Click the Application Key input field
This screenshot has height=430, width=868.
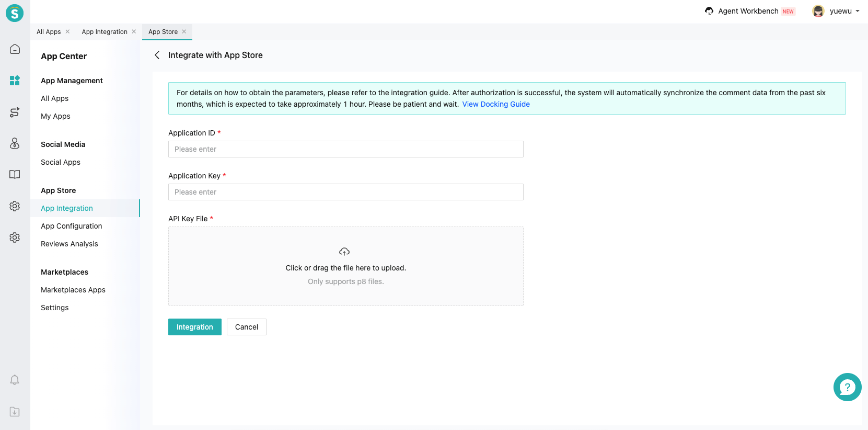tap(346, 192)
